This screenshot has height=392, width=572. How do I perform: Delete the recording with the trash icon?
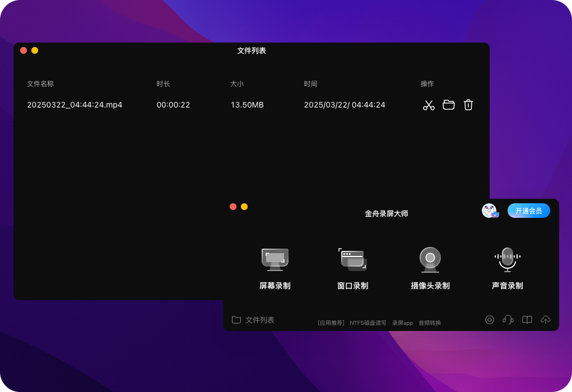[x=468, y=105]
